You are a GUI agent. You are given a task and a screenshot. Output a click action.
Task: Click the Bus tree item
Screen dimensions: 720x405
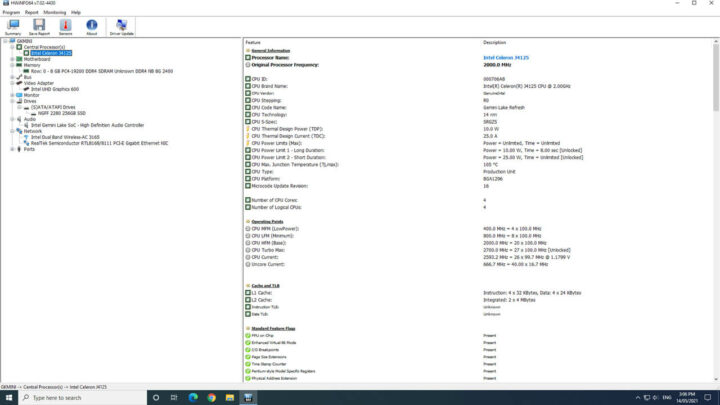(28, 77)
